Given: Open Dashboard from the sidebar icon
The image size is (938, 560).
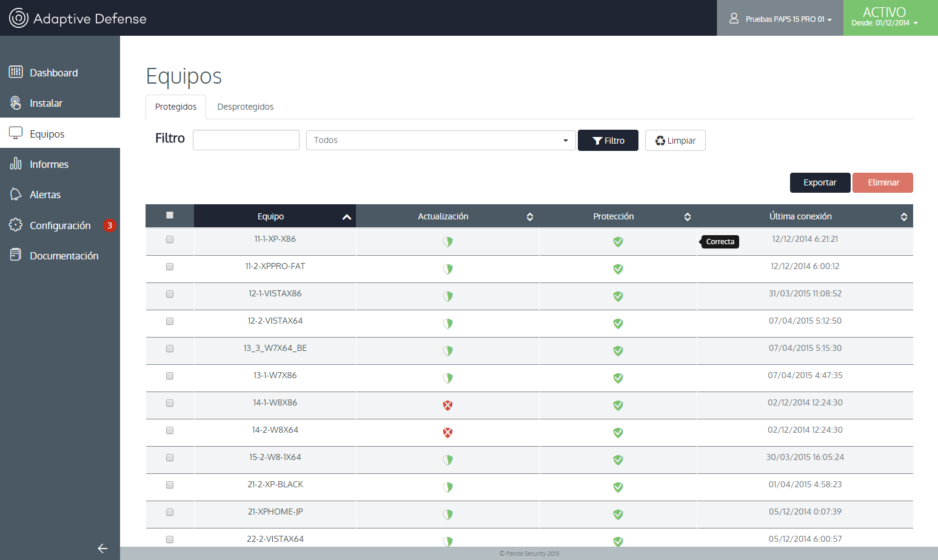Looking at the screenshot, I should tap(16, 72).
